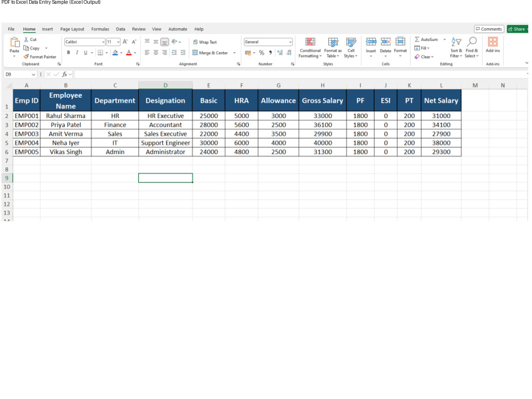Select all cells with the corner triangle
The image size is (532, 399).
pyautogui.click(x=9, y=86)
